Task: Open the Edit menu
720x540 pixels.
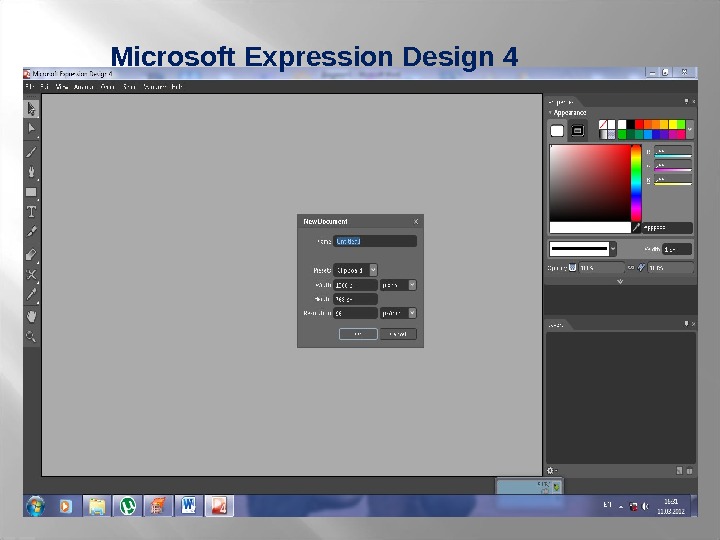Action: coord(45,86)
